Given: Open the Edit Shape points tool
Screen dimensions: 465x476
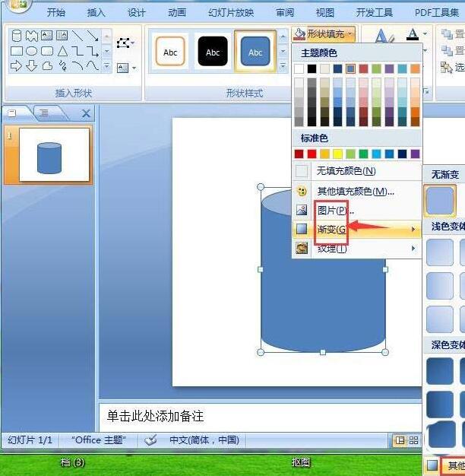Looking at the screenshot, I should pyautogui.click(x=123, y=43).
